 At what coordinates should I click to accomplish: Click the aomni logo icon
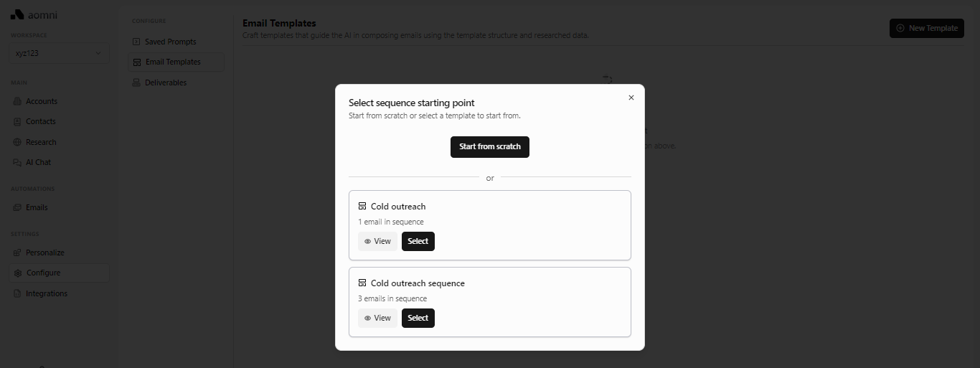17,14
